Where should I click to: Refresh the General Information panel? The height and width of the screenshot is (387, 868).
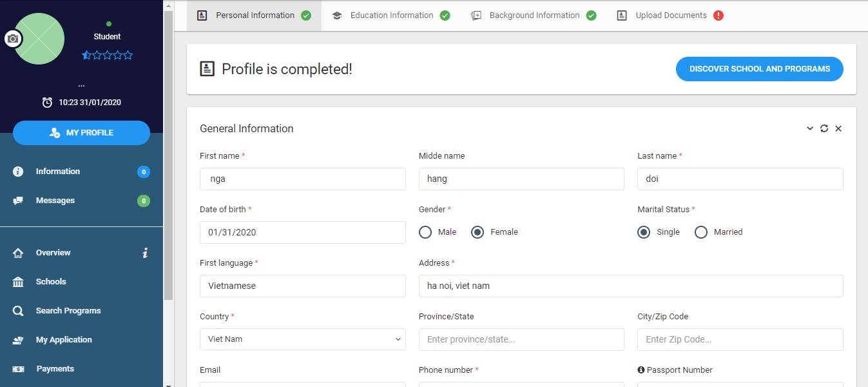click(824, 129)
